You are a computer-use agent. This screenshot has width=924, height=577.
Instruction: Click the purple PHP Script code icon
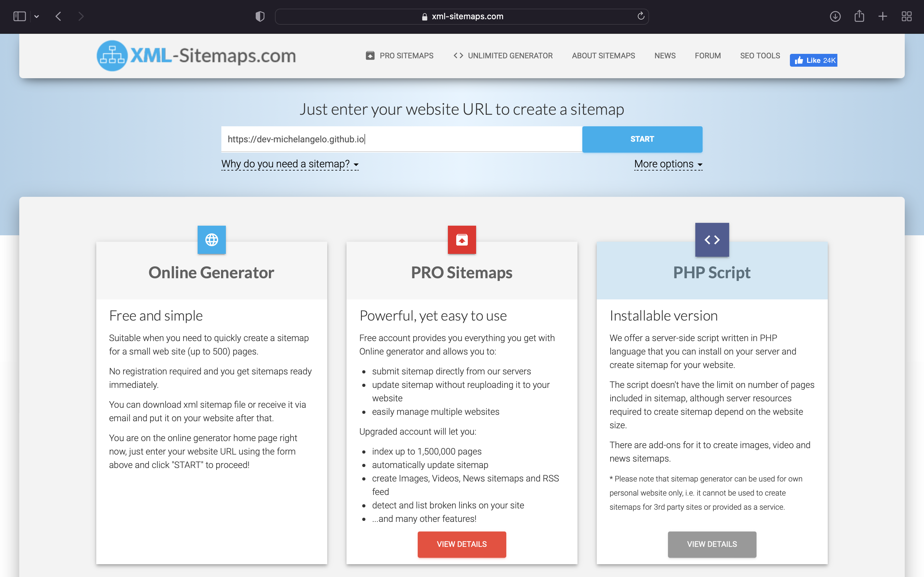pyautogui.click(x=712, y=240)
